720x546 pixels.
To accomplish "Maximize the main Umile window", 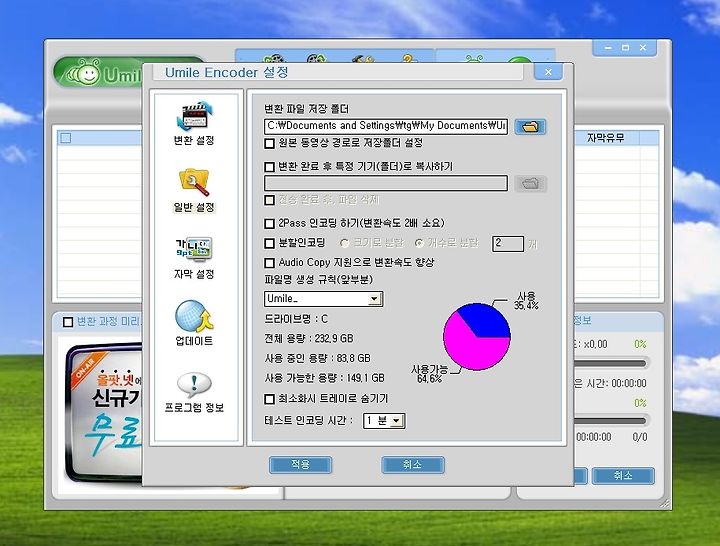I will pyautogui.click(x=625, y=48).
